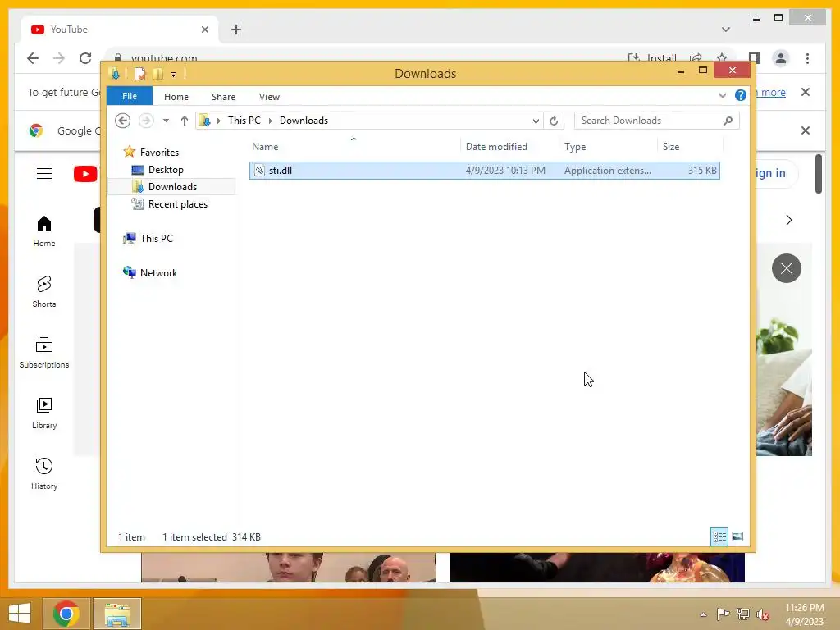
Task: Open YouTube Shorts
Action: (44, 291)
